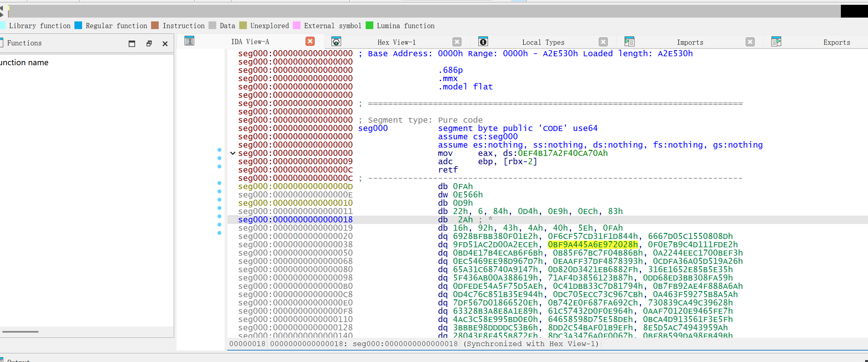Image resolution: width=868 pixels, height=362 pixels.
Task: Close the Imports tab
Action: (750, 42)
